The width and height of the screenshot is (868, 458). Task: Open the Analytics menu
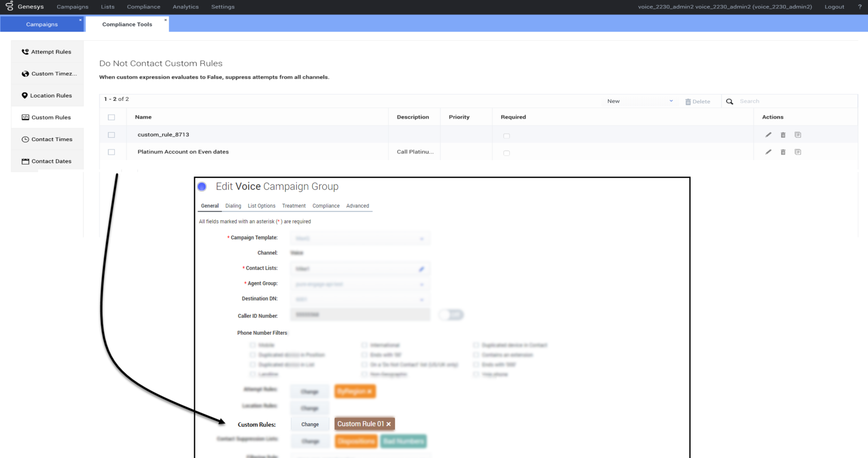click(186, 7)
